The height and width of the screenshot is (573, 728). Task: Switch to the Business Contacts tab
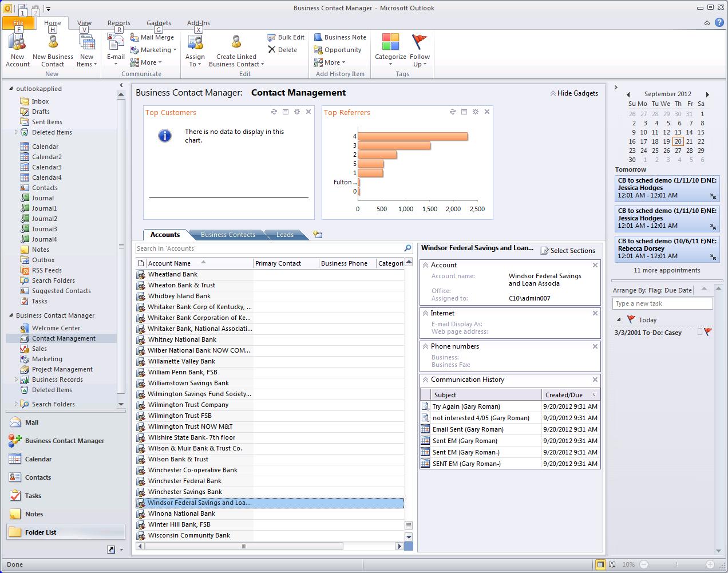pyautogui.click(x=228, y=235)
